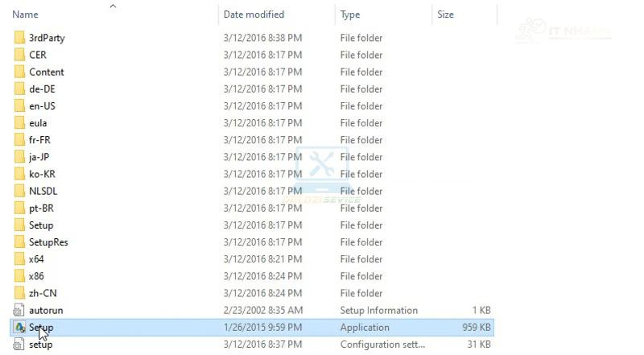644x355 pixels.
Task: Click the Content folder icon
Action: tap(19, 72)
